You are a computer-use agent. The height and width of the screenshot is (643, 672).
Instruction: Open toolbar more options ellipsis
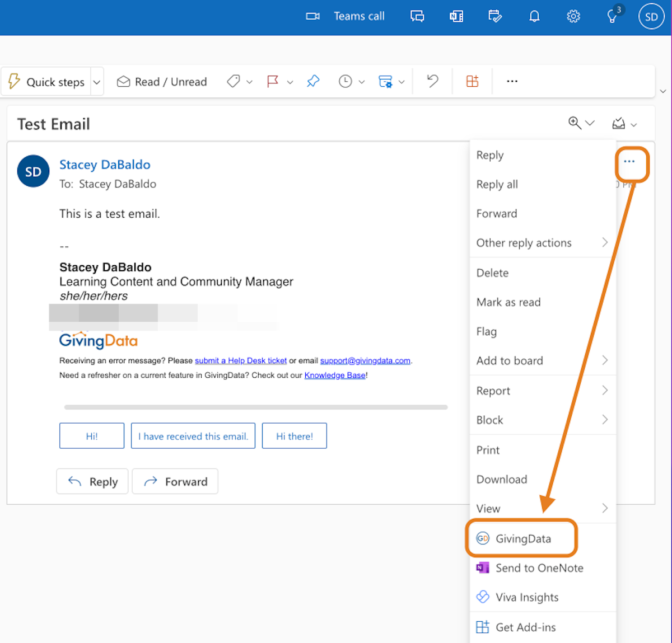click(x=512, y=81)
